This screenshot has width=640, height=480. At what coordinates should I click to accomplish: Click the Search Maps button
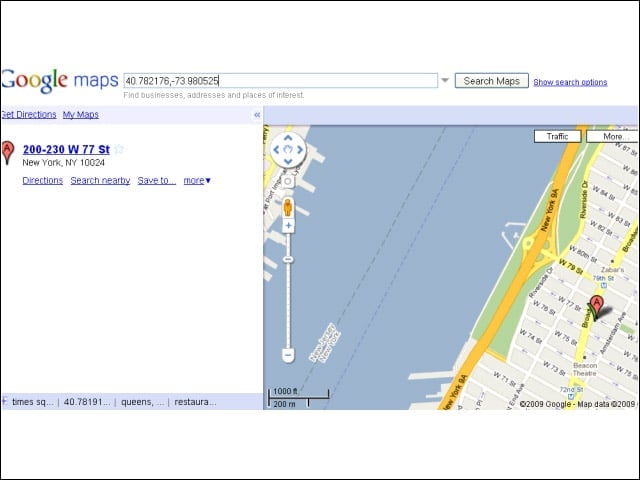click(x=492, y=81)
